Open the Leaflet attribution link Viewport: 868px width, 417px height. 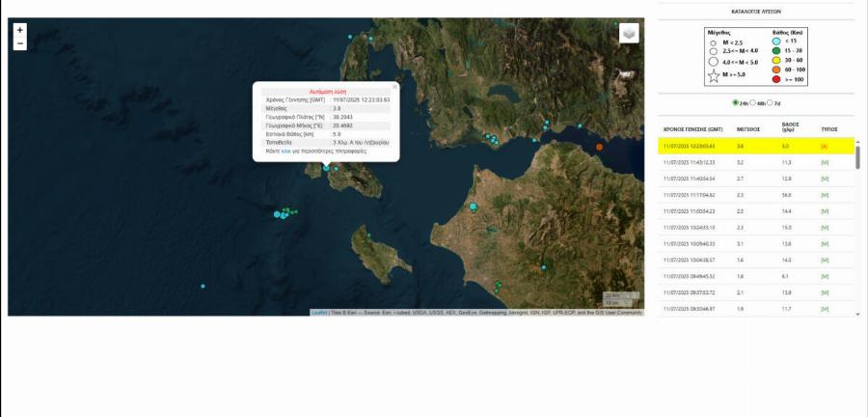(318, 313)
